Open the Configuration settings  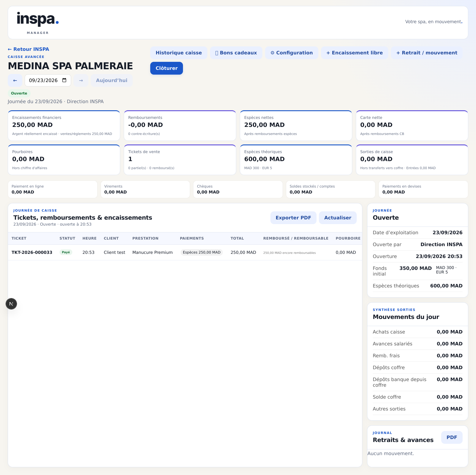(292, 53)
